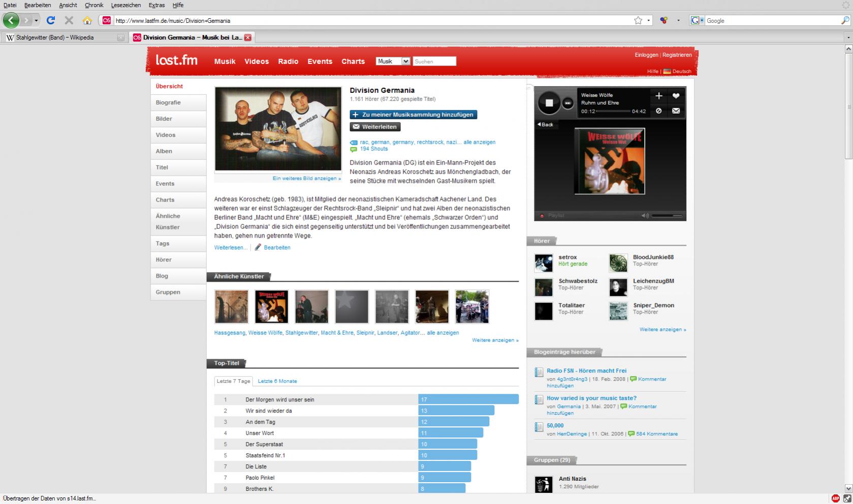Click the speaker volume icon in player
The height and width of the screenshot is (504, 853).
tap(645, 216)
